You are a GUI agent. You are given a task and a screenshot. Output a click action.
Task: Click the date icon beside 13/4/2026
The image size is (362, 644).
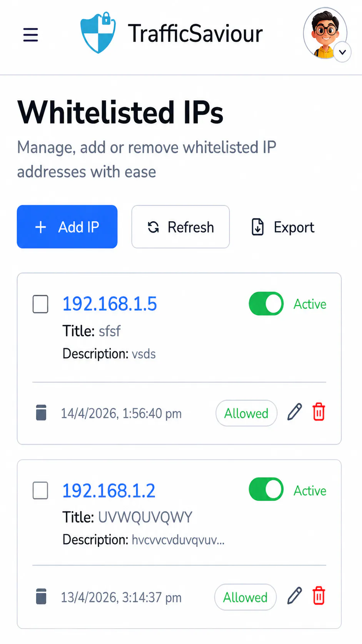pos(41,597)
